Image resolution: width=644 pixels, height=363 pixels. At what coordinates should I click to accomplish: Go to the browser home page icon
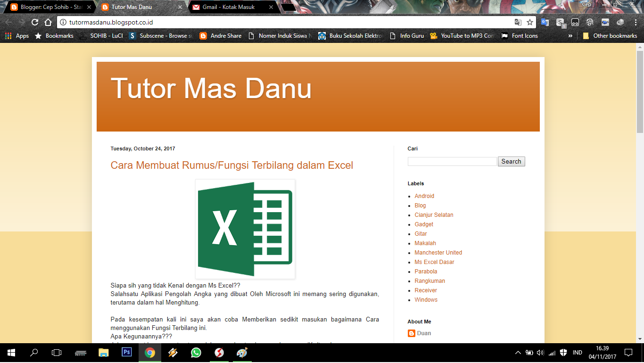point(48,22)
